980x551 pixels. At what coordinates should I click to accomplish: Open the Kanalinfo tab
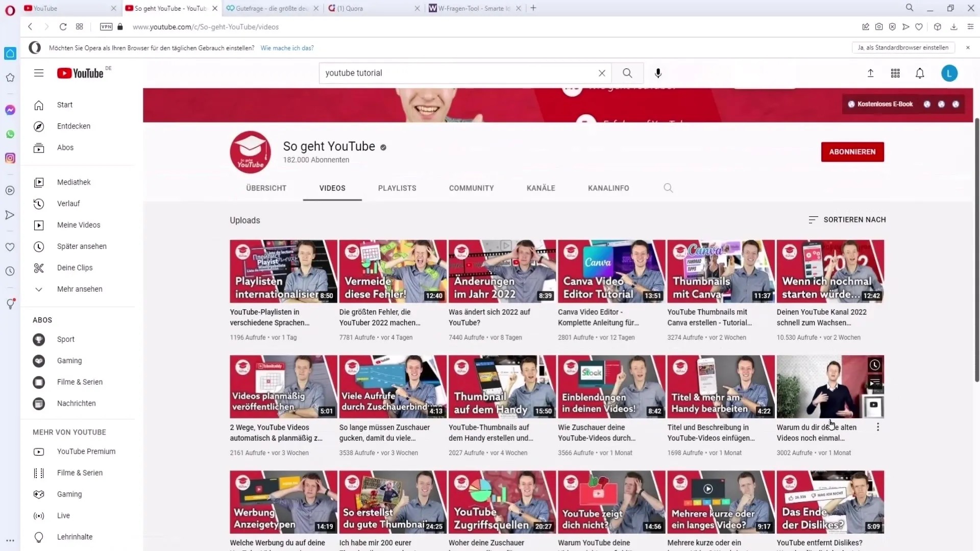pyautogui.click(x=608, y=188)
